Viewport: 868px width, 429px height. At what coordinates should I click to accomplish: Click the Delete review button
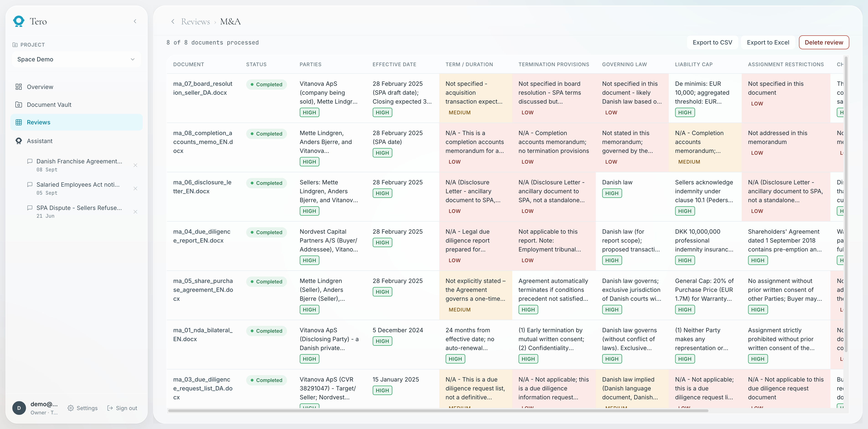pos(824,42)
